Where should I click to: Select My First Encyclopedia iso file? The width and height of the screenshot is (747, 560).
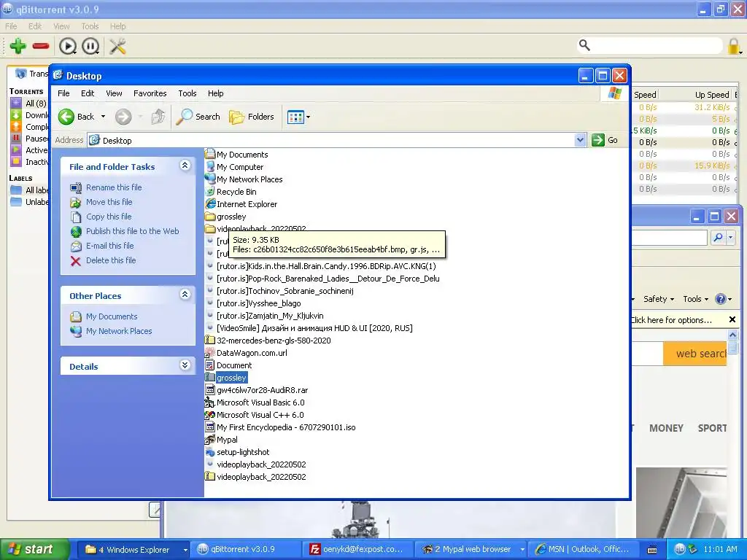point(281,427)
